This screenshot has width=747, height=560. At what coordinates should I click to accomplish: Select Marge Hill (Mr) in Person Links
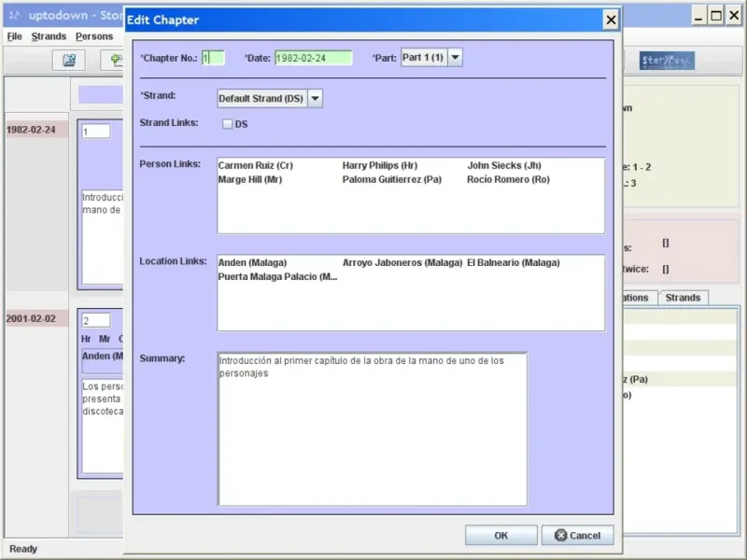(250, 179)
